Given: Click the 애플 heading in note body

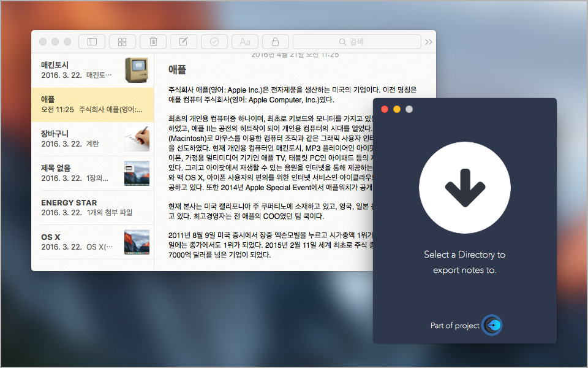Looking at the screenshot, I should click(x=178, y=69).
